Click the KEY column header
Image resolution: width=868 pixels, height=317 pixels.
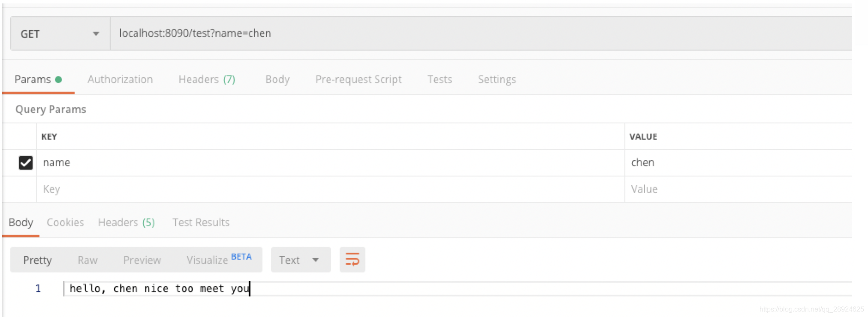pos(49,137)
